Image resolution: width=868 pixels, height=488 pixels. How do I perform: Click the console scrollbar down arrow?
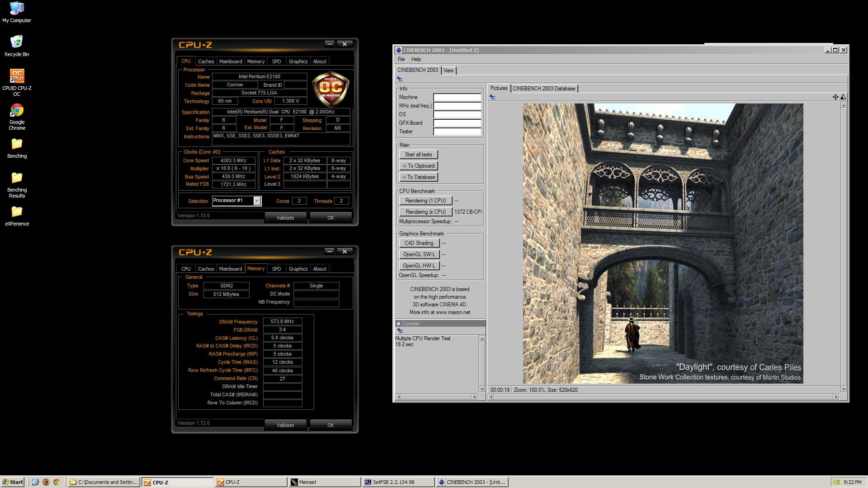tap(482, 389)
